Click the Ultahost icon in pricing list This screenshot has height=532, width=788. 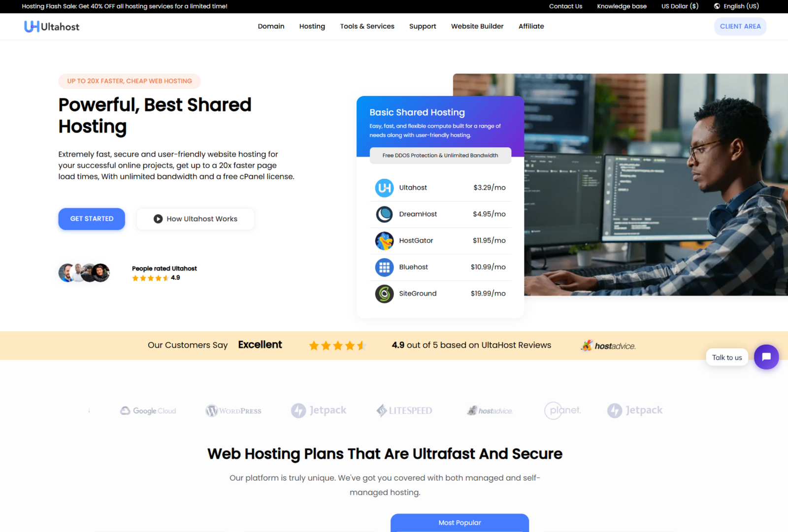384,188
